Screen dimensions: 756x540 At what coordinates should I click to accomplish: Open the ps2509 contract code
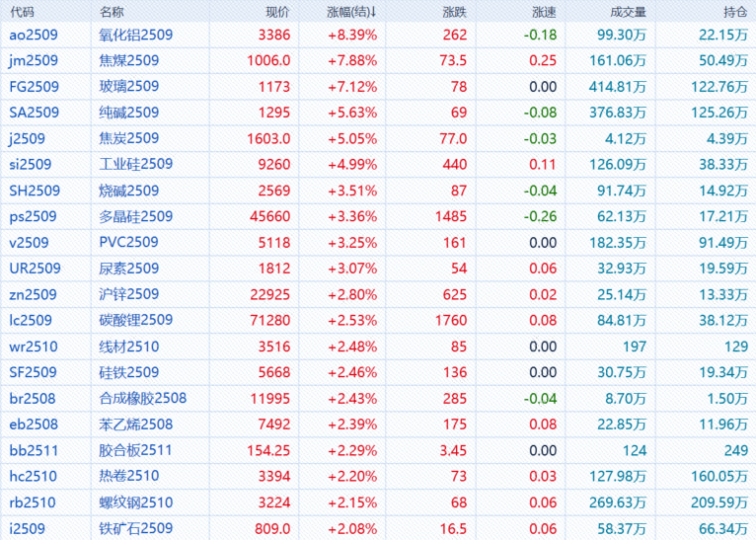pyautogui.click(x=33, y=216)
